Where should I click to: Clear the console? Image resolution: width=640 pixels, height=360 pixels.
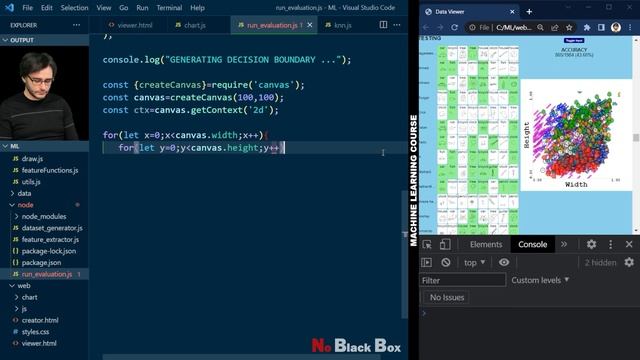446,262
